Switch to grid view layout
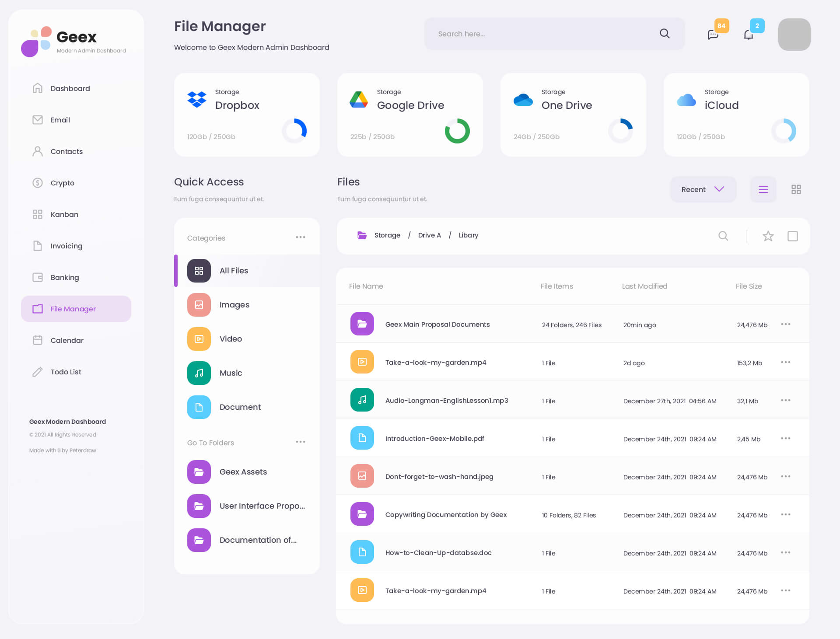 point(796,189)
